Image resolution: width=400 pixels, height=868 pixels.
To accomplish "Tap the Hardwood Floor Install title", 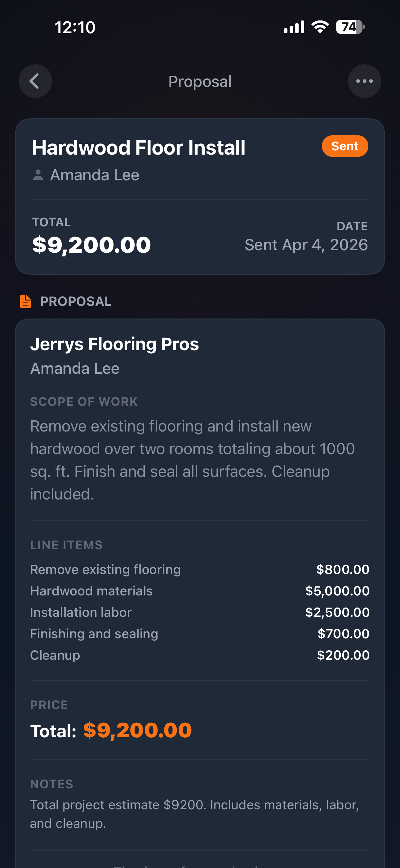I will [138, 147].
